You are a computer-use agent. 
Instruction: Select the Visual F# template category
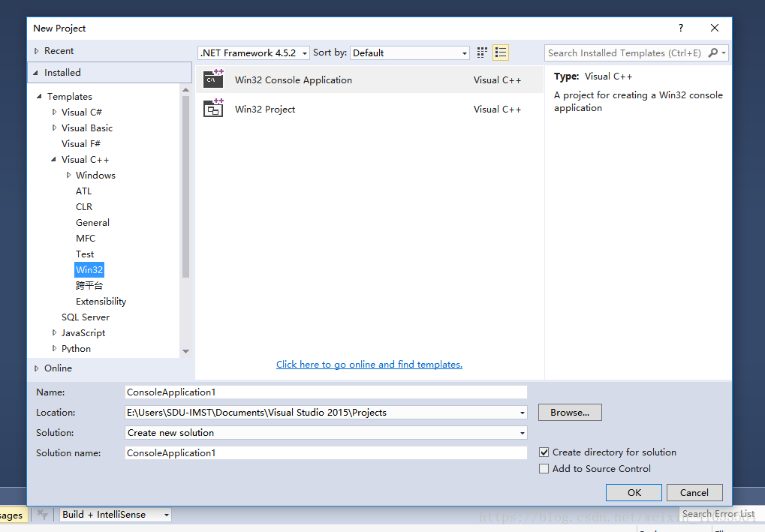81,144
